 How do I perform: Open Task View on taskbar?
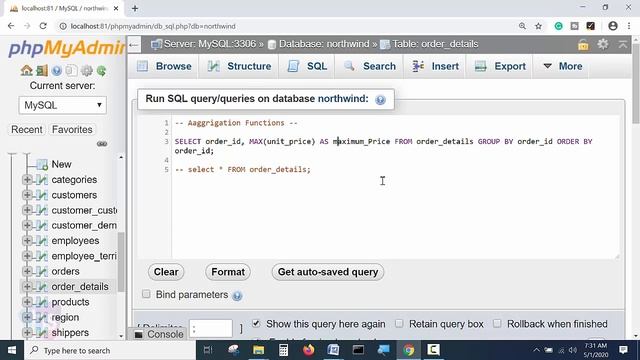tap(208, 350)
